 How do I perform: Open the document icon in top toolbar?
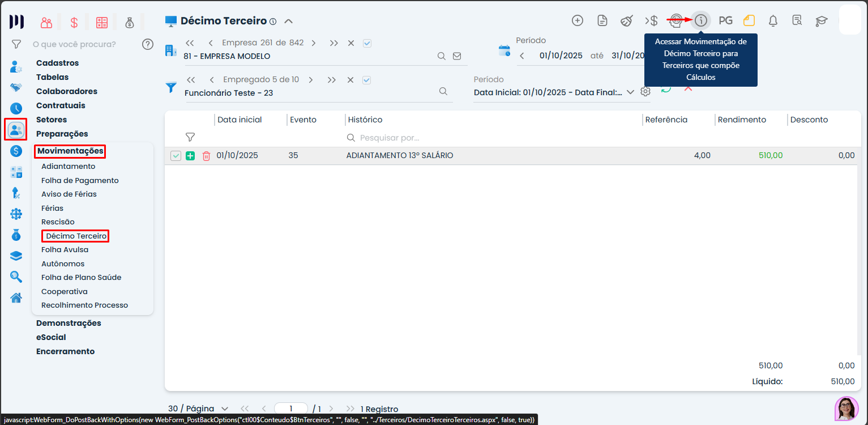(602, 21)
